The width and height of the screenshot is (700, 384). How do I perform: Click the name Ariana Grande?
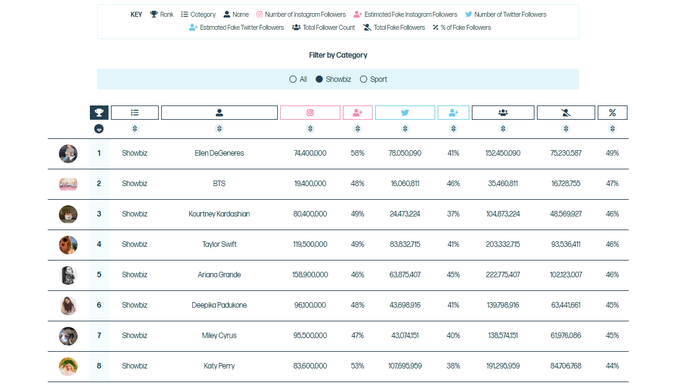(x=219, y=275)
